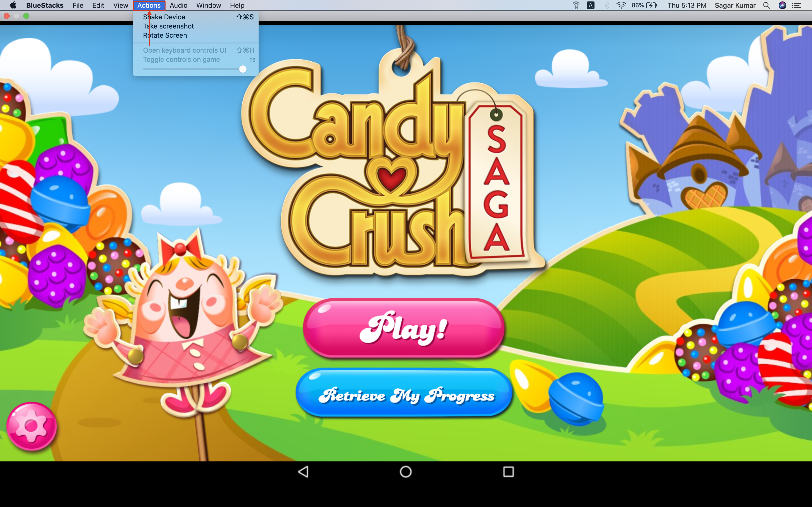
Task: Click the Android home button icon
Action: coord(406,472)
